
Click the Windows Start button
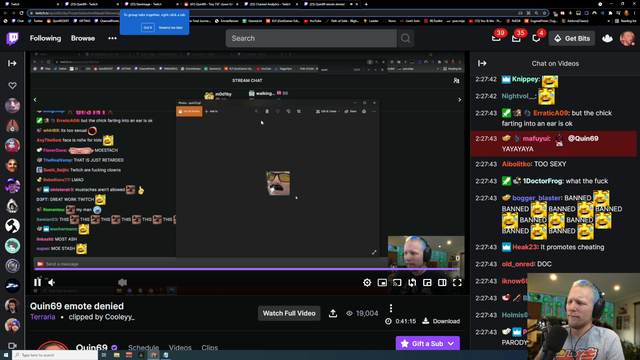pos(6,355)
